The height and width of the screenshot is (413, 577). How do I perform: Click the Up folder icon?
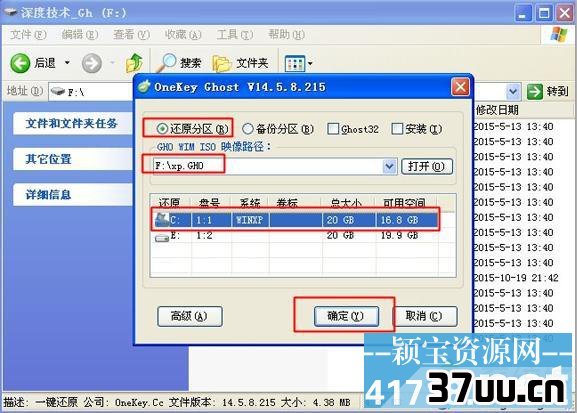[x=134, y=63]
